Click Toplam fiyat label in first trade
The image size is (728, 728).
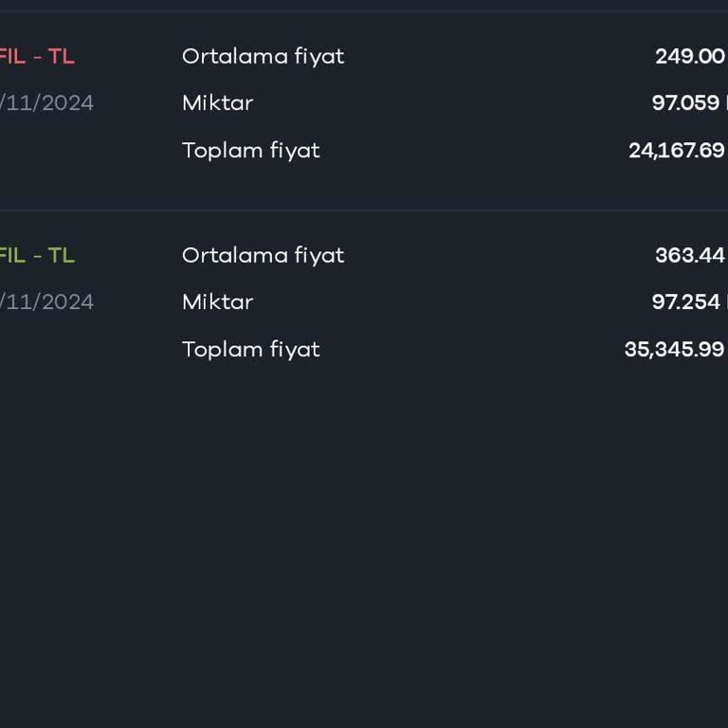click(x=250, y=151)
